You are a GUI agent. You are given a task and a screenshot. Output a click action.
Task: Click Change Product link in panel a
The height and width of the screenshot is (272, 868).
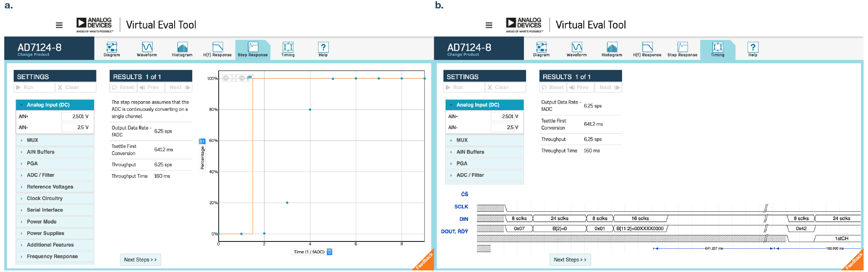click(33, 55)
